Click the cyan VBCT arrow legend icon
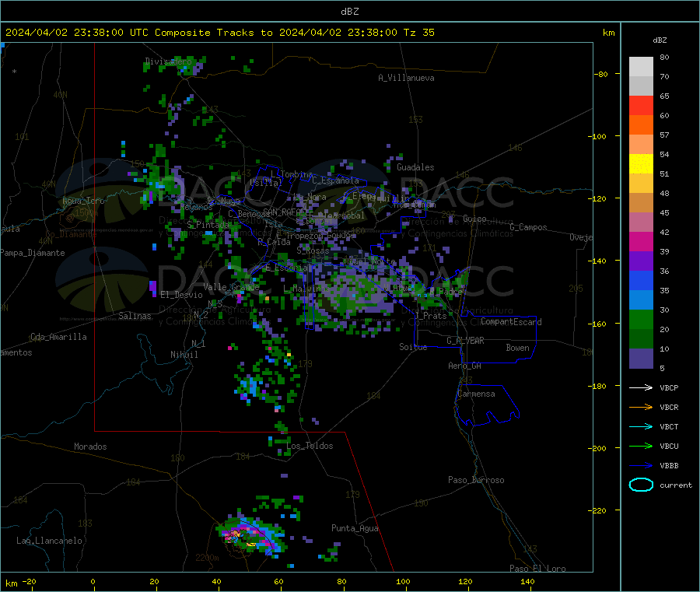 [x=641, y=426]
